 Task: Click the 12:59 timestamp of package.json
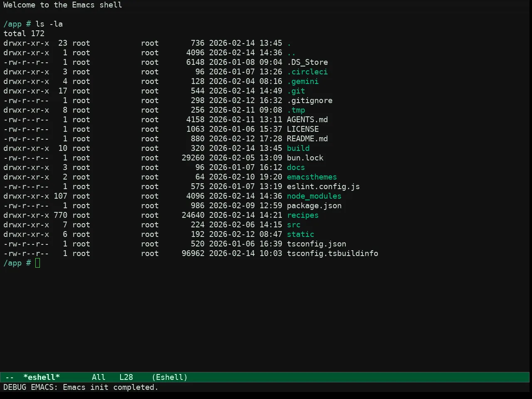[x=271, y=206]
